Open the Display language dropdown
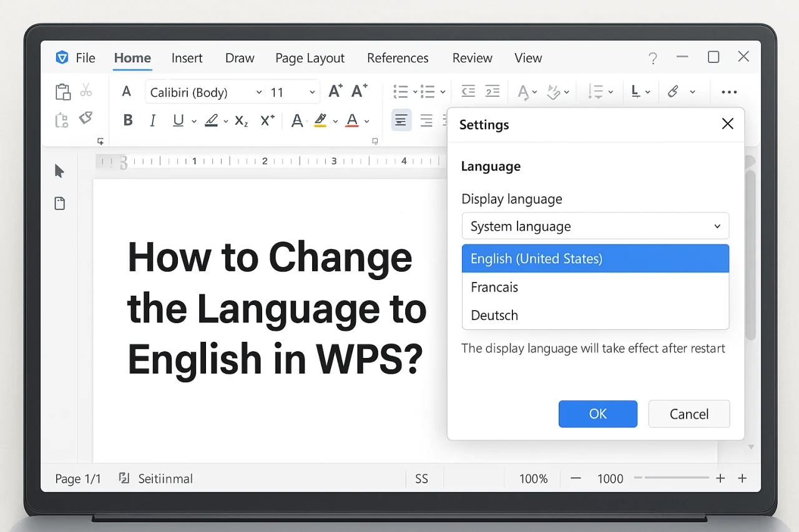Image resolution: width=799 pixels, height=532 pixels. click(595, 226)
